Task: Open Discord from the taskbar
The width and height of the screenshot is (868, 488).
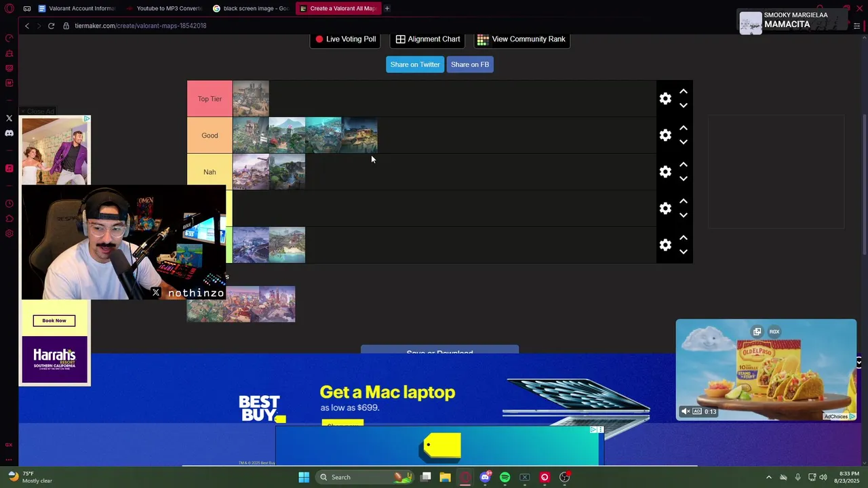Action: [485, 477]
